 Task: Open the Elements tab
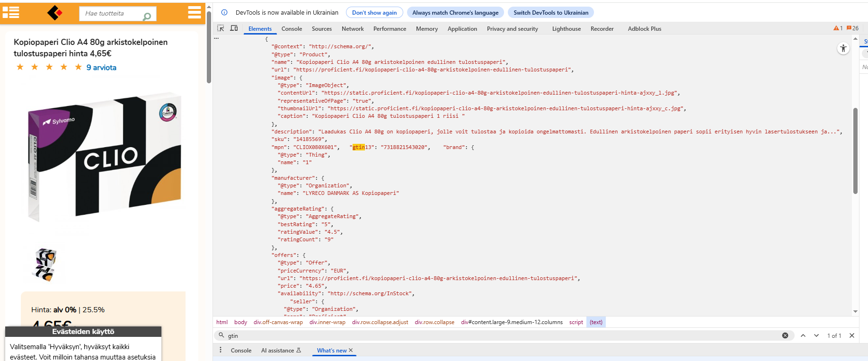260,29
